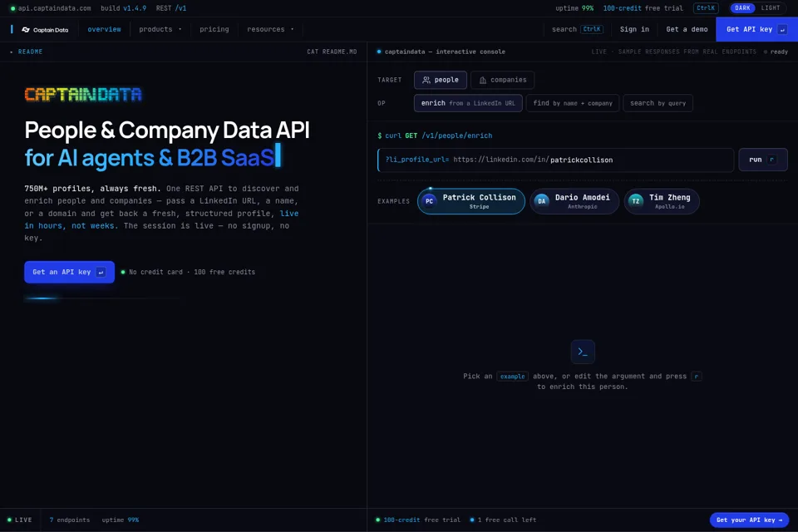Choose enrich from a LinkedIn URL operation

click(x=468, y=103)
